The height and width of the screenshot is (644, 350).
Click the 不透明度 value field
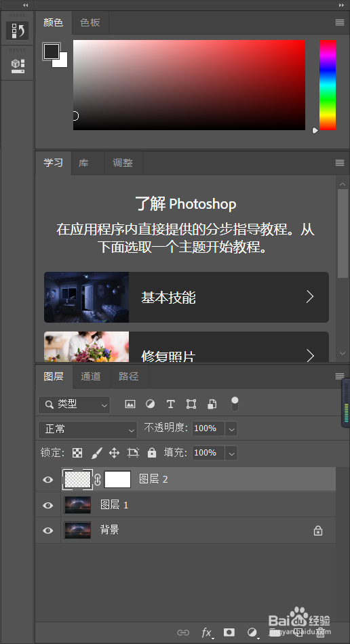[208, 428]
